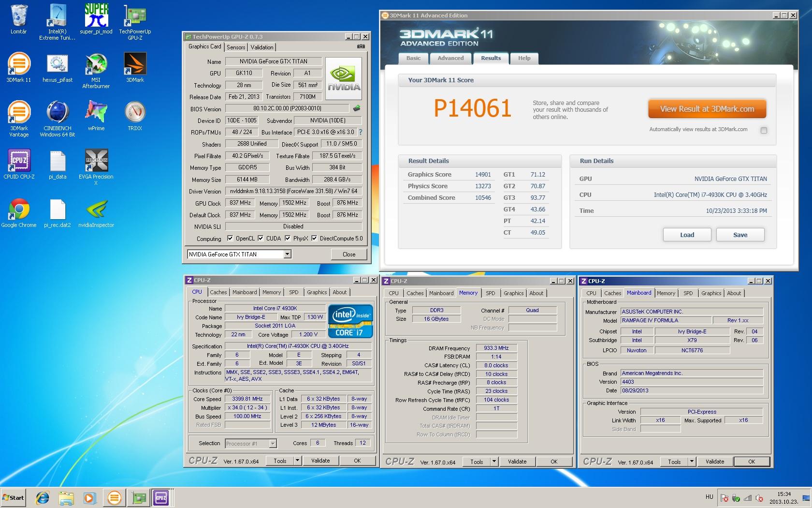
Task: Open Windows Media Player from the taskbar
Action: pos(89,497)
